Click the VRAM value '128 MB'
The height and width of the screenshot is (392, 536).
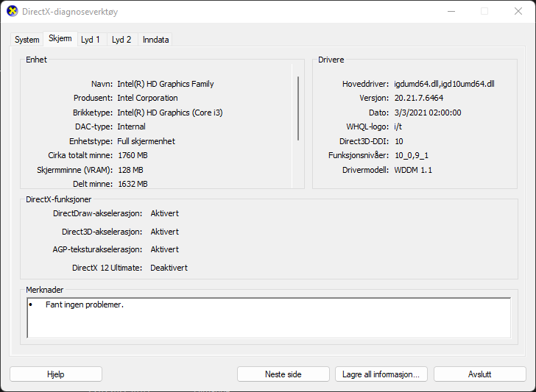tap(130, 170)
